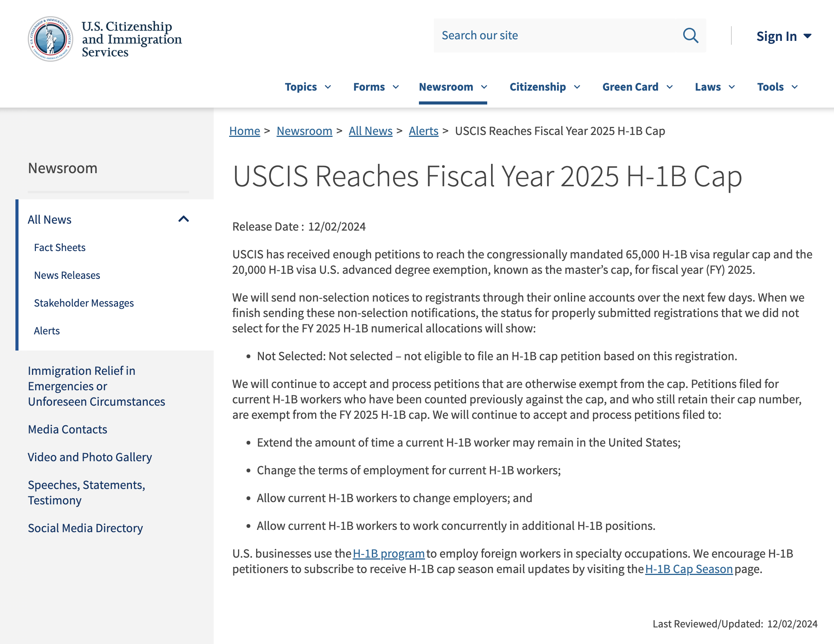Click the 'work concurrently' bullet

click(x=456, y=526)
